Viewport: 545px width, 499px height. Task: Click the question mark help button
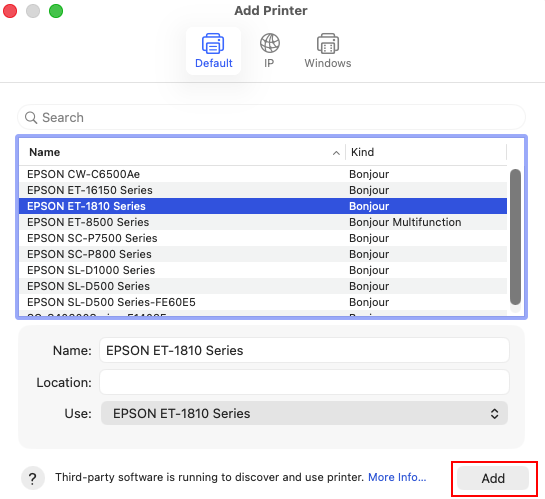(x=33, y=478)
